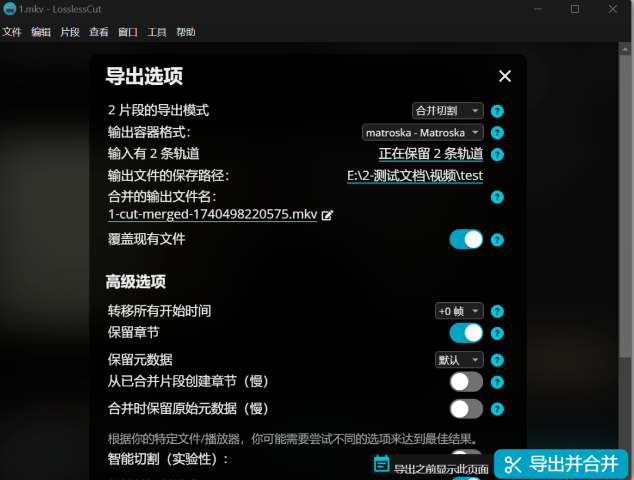
Task: Click help icon beside 正在保留 2 条轨道
Action: pos(497,154)
